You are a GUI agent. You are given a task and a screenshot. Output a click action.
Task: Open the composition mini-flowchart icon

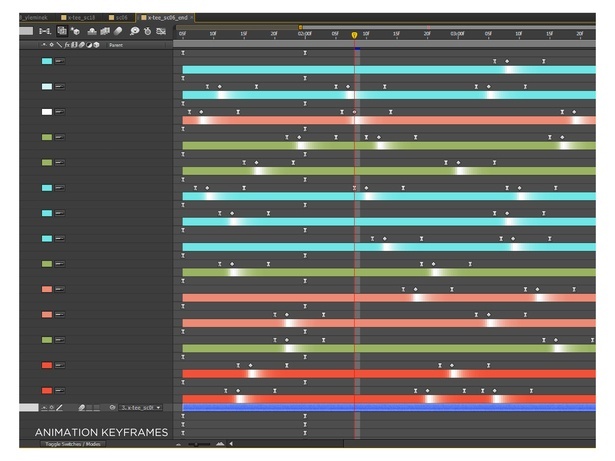pyautogui.click(x=45, y=32)
